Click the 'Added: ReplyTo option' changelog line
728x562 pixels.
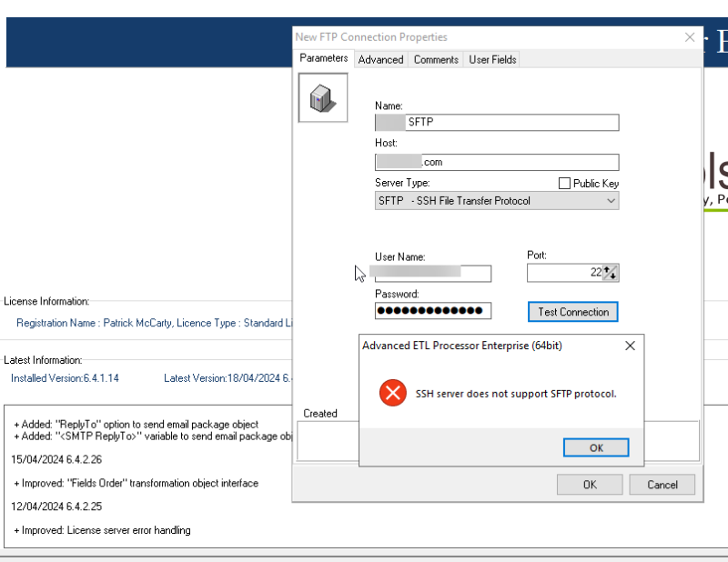(136, 424)
